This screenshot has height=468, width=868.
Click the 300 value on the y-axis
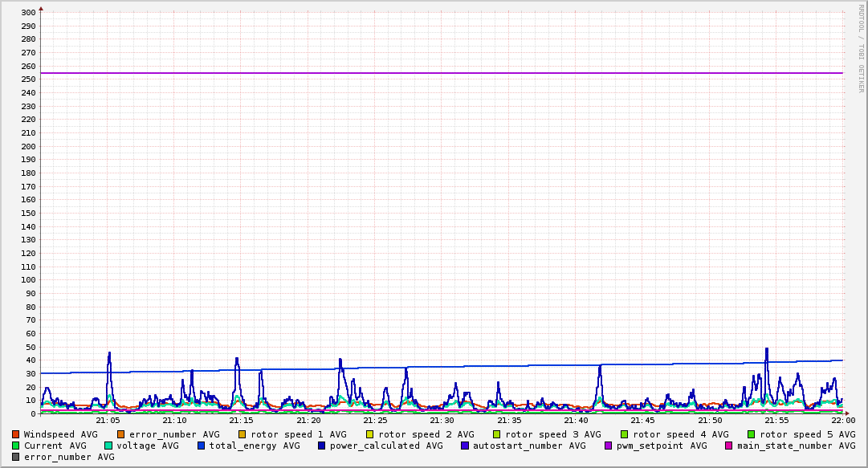coord(28,12)
